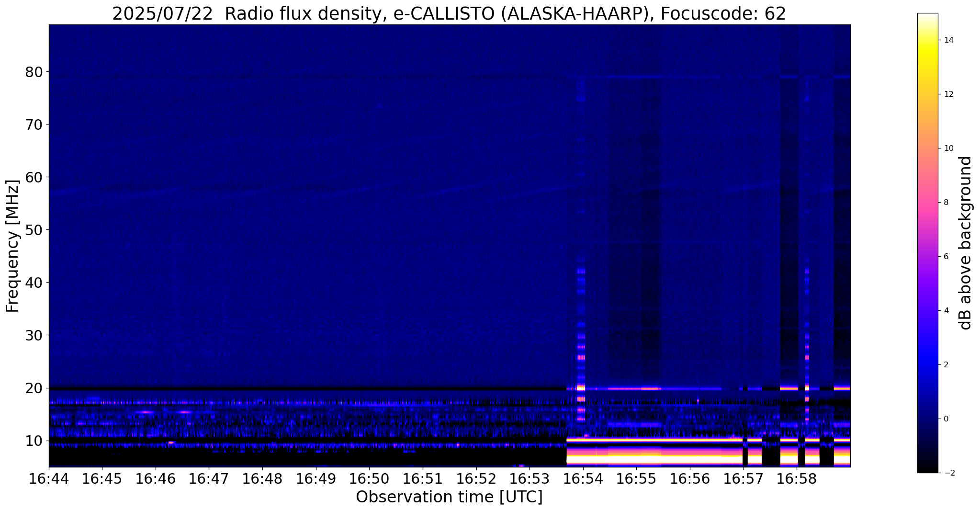Click the 'dB above background' colorbar label
The height and width of the screenshot is (511, 980).
pyautogui.click(x=966, y=243)
